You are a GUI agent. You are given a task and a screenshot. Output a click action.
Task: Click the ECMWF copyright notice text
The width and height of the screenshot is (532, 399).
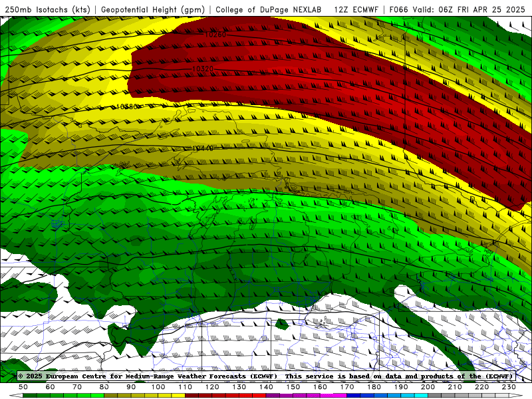coord(267,376)
